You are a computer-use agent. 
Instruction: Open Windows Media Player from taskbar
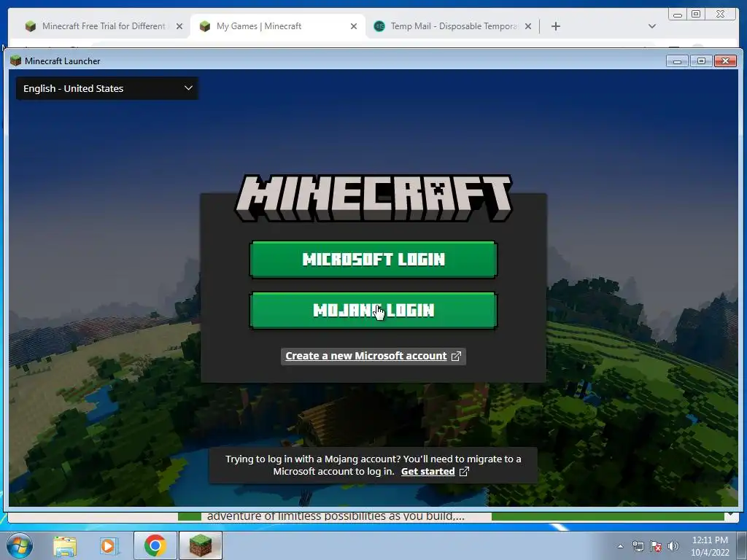[109, 545]
